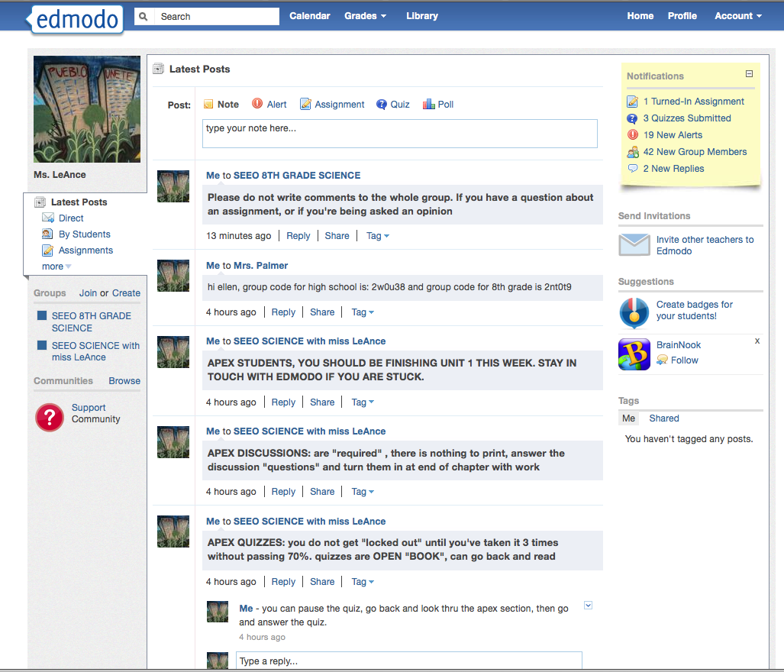This screenshot has height=672, width=784.
Task: Open the Tag dropdown on first post
Action: pos(377,236)
